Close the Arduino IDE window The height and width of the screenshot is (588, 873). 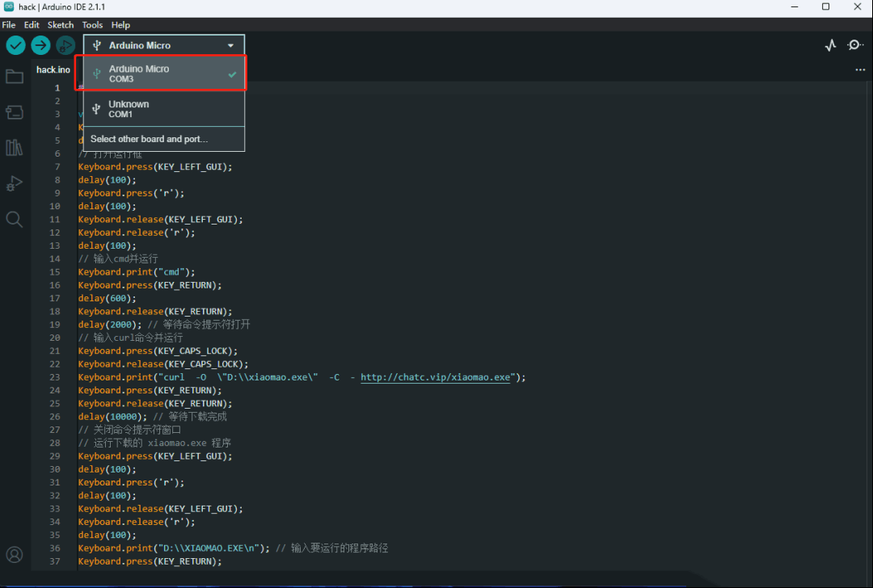(x=858, y=6)
